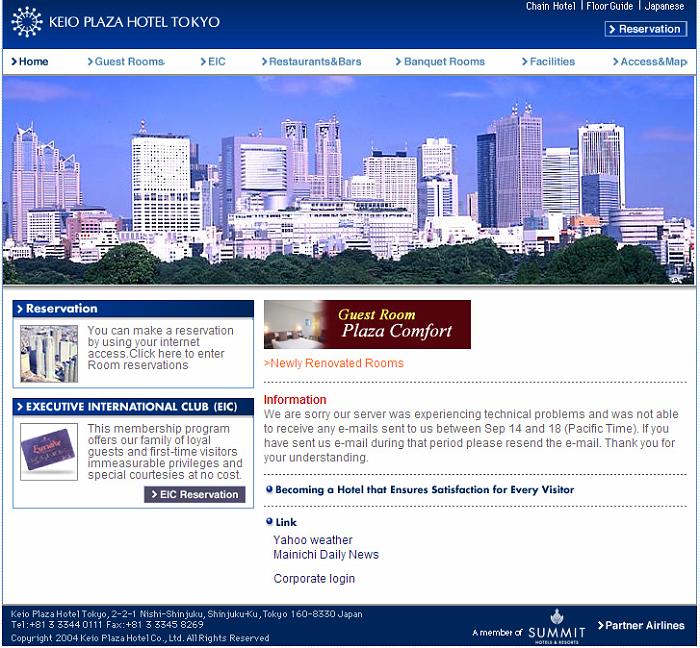The height and width of the screenshot is (648, 700).
Task: Open Executive International Club header
Action: (x=133, y=407)
